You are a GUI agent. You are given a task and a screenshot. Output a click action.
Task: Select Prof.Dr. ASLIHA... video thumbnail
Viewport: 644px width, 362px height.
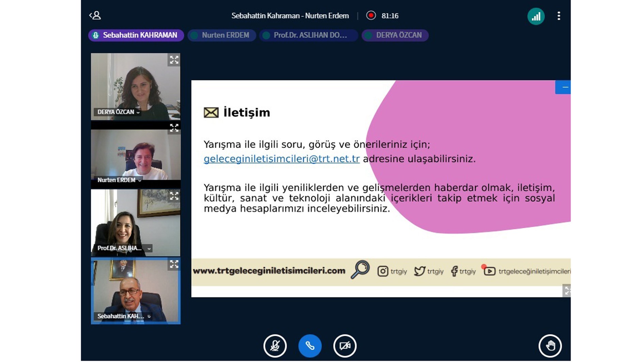point(136,223)
